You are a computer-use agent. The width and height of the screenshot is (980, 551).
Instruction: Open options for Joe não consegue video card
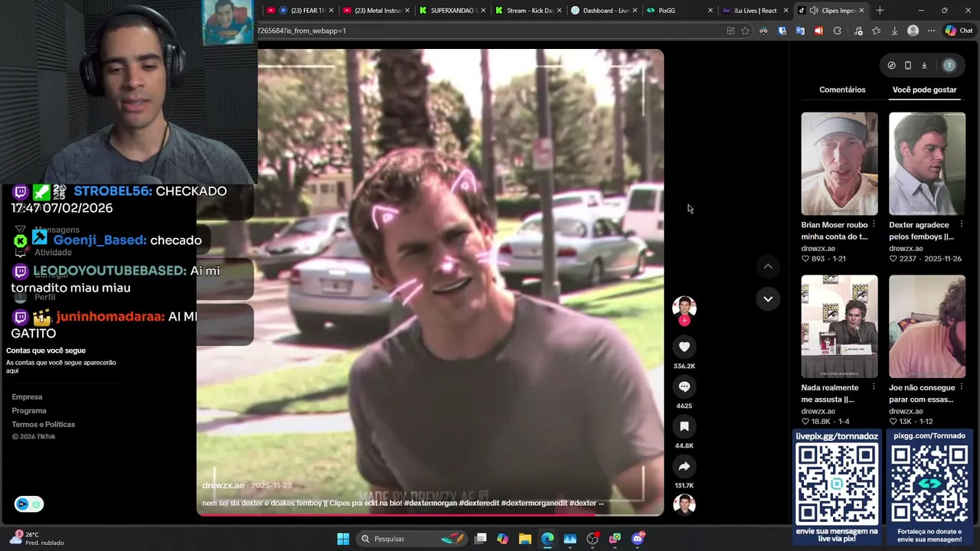coord(960,387)
